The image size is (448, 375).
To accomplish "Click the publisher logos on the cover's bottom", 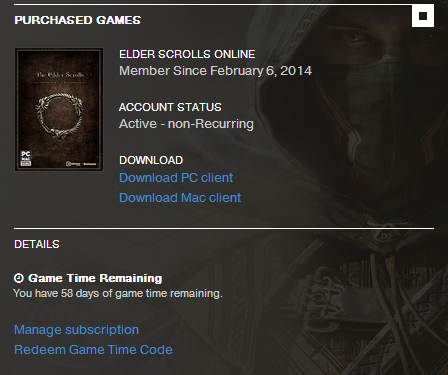I will 81,164.
